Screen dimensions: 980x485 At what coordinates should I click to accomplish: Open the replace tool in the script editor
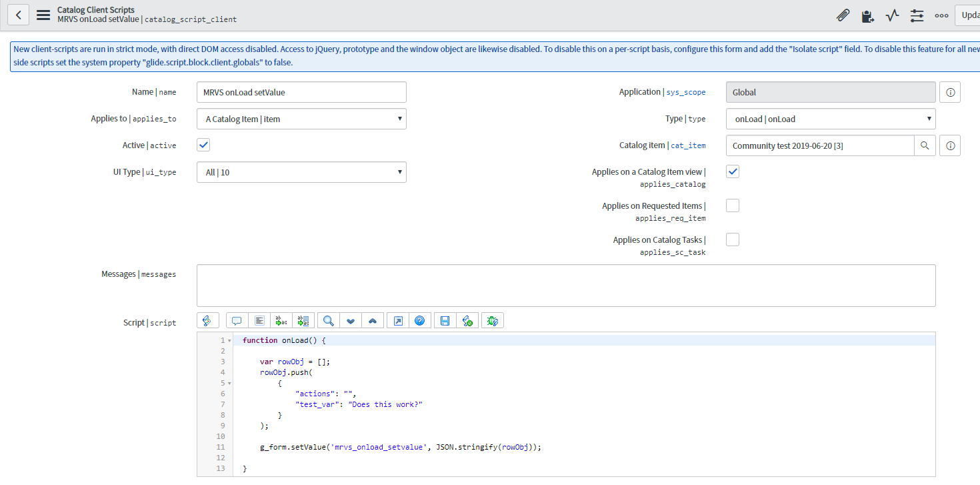tap(281, 320)
